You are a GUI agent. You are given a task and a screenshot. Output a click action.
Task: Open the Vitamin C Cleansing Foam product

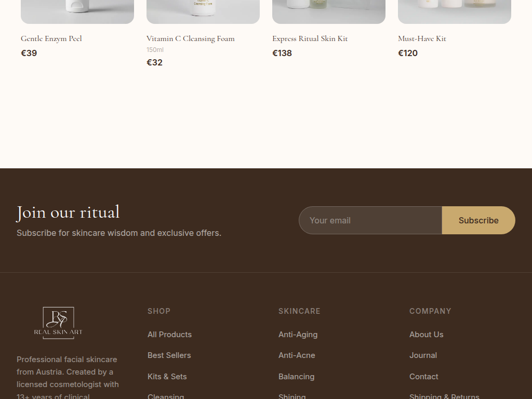pyautogui.click(x=191, y=38)
